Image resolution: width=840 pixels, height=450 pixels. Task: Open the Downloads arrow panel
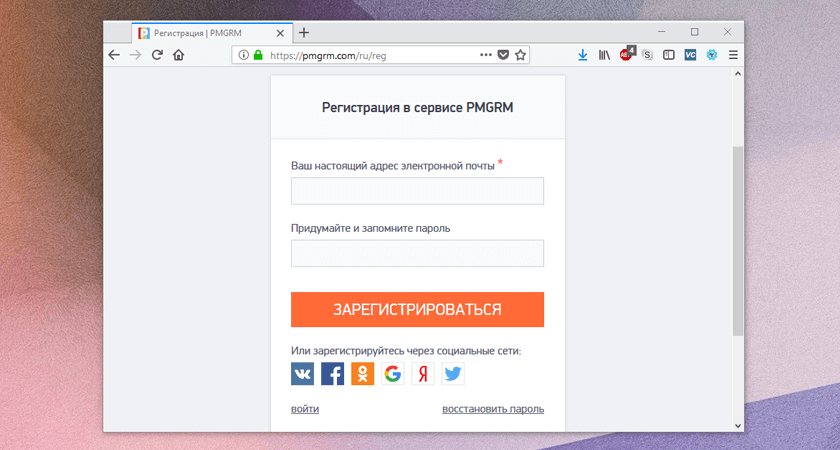tap(583, 55)
